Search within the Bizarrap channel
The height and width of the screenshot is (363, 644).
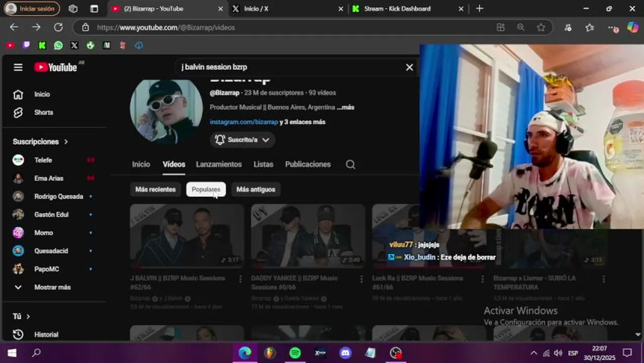coord(350,164)
